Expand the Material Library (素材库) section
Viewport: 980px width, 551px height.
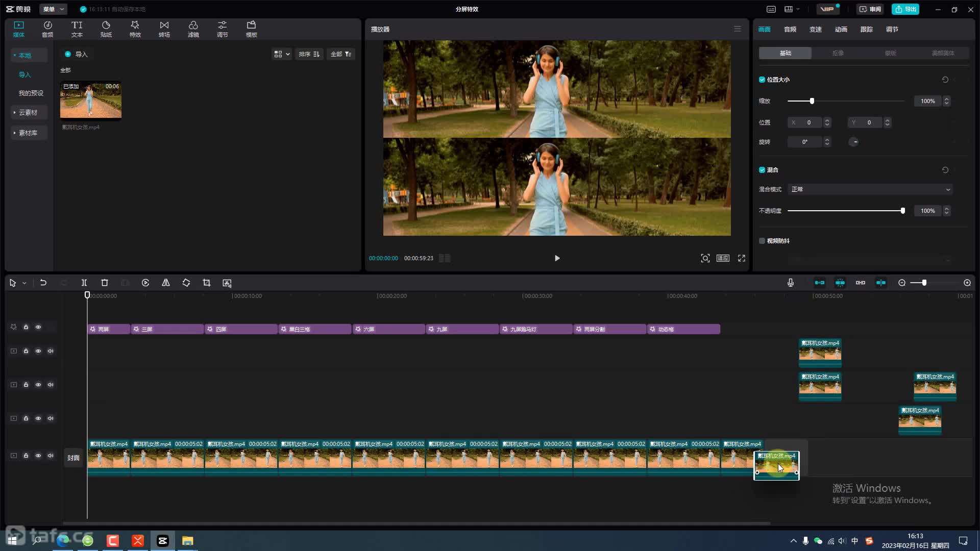click(29, 133)
